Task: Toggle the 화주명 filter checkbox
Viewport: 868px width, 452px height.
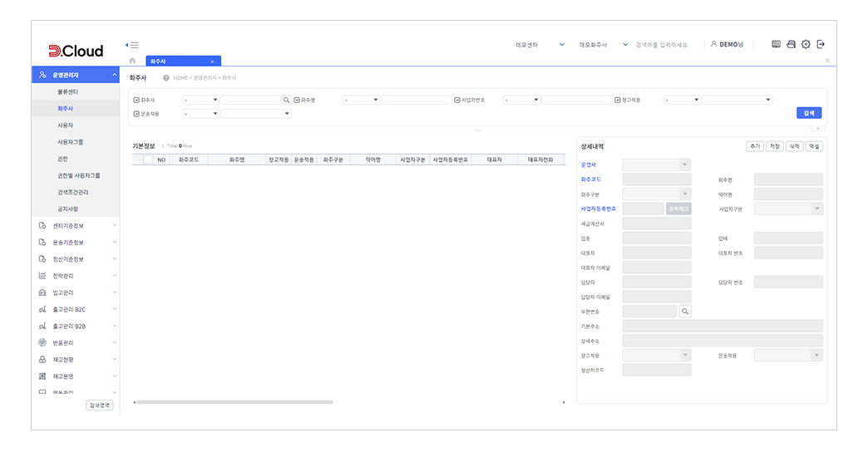Action: [297, 101]
